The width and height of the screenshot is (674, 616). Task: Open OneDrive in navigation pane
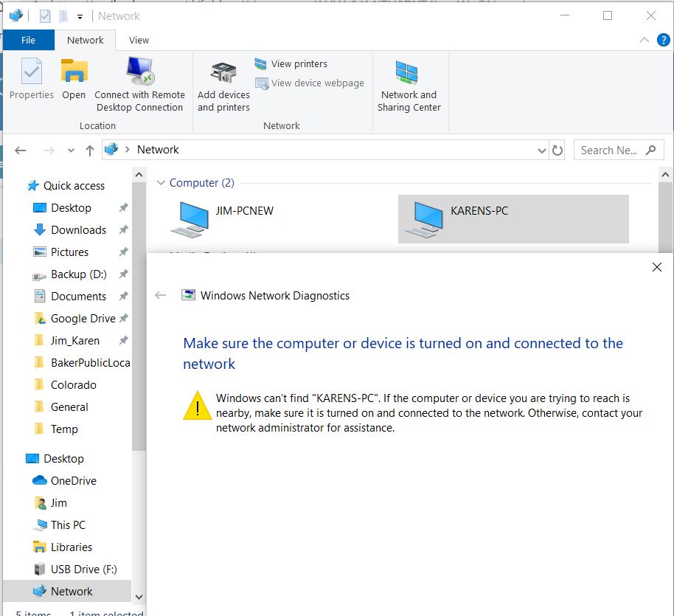tap(74, 481)
